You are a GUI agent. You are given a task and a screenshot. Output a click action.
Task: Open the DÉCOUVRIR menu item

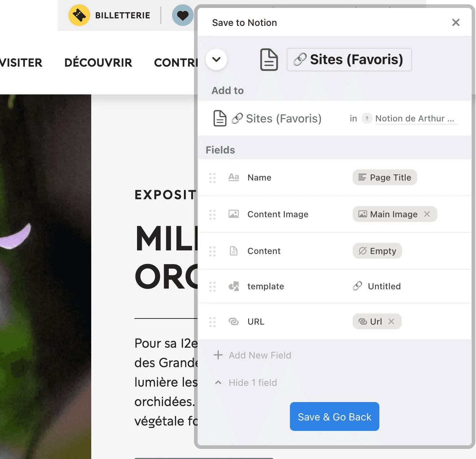click(x=98, y=63)
